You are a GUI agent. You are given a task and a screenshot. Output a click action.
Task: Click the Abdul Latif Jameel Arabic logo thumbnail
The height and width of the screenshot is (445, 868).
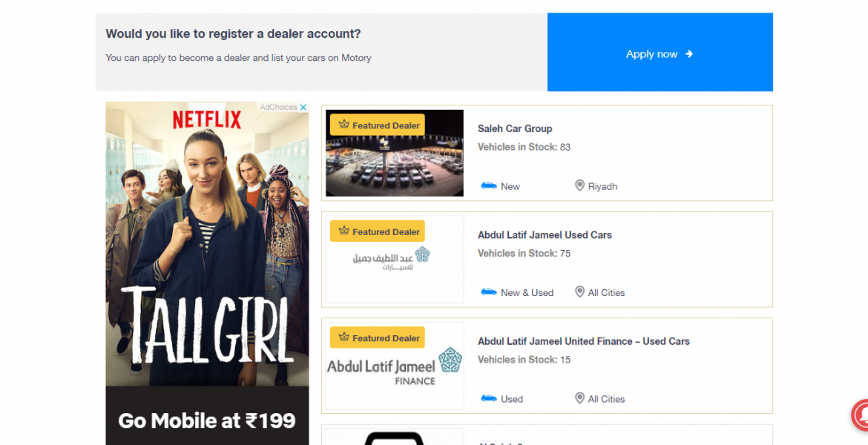(x=395, y=259)
